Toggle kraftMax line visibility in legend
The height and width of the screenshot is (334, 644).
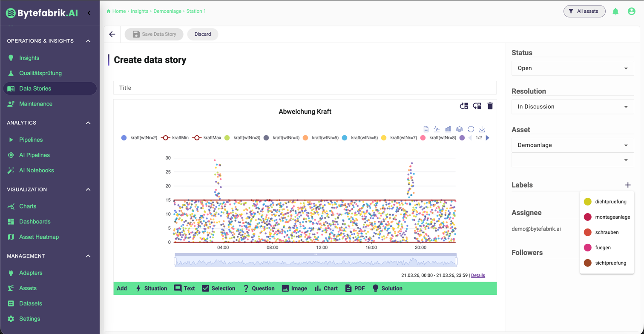(207, 138)
